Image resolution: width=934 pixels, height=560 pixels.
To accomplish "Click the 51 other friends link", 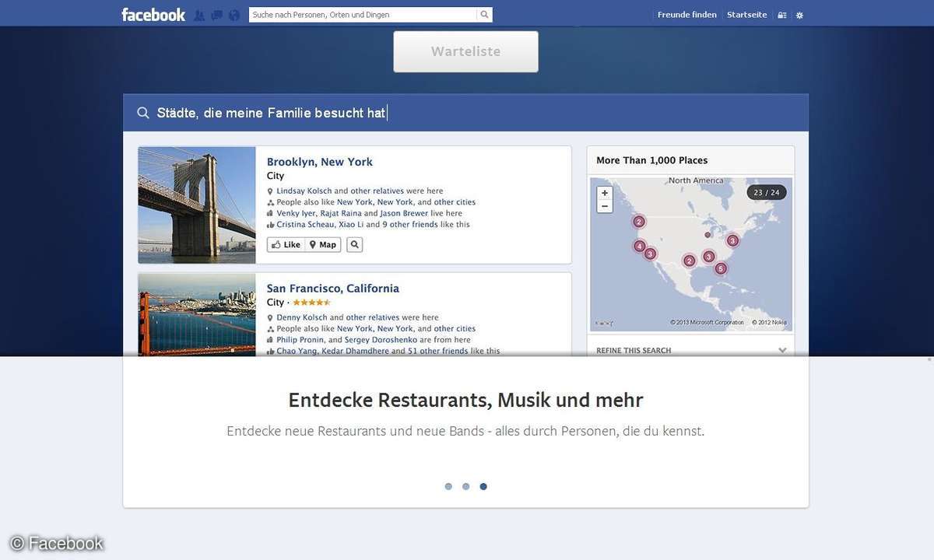I will point(438,351).
